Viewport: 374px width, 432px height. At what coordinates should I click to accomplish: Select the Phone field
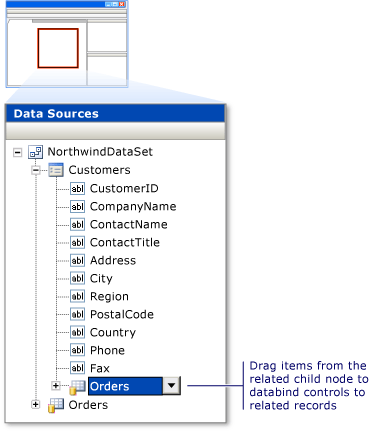(107, 351)
